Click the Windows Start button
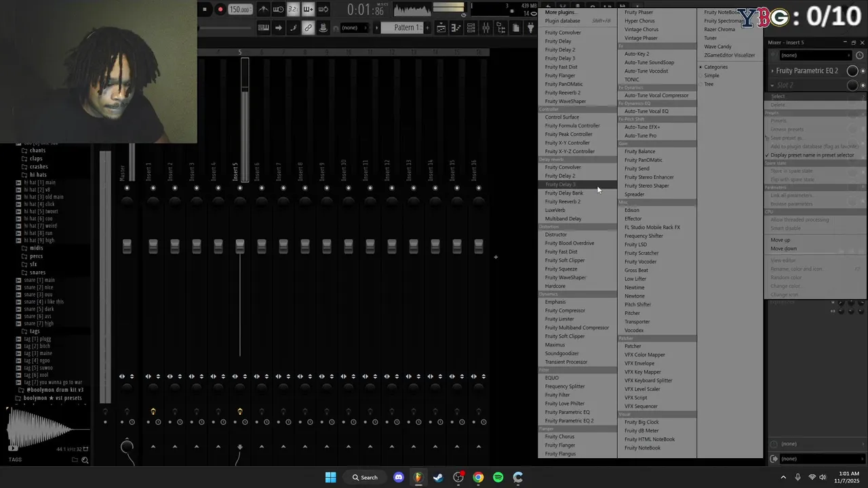The height and width of the screenshot is (488, 868). tap(330, 477)
